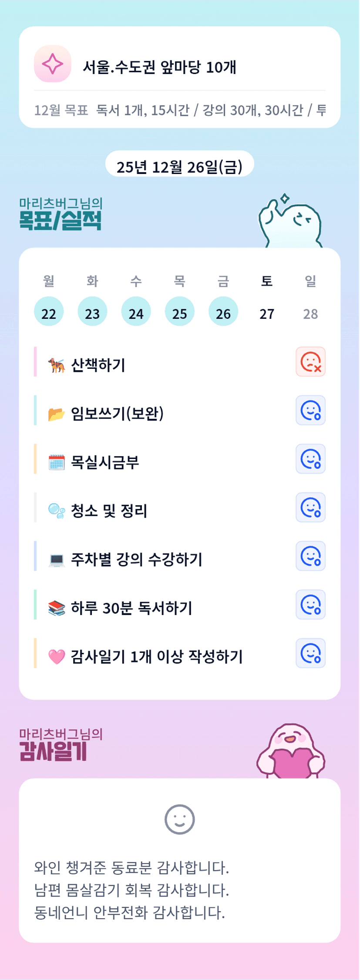Toggle completion status for 청소 및 정리
The image size is (360, 980).
pos(310,507)
